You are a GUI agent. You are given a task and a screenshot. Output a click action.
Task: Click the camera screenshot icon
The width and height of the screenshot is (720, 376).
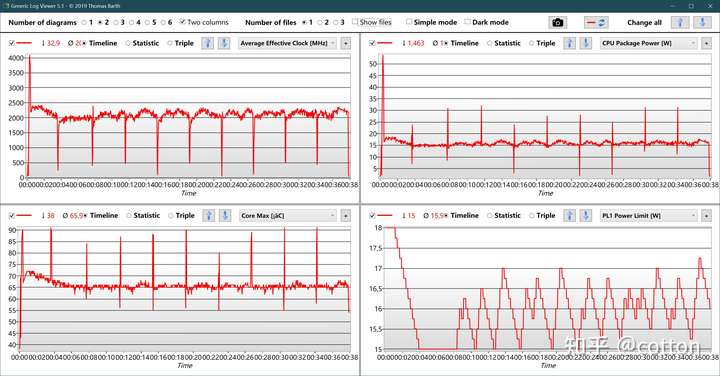[557, 22]
